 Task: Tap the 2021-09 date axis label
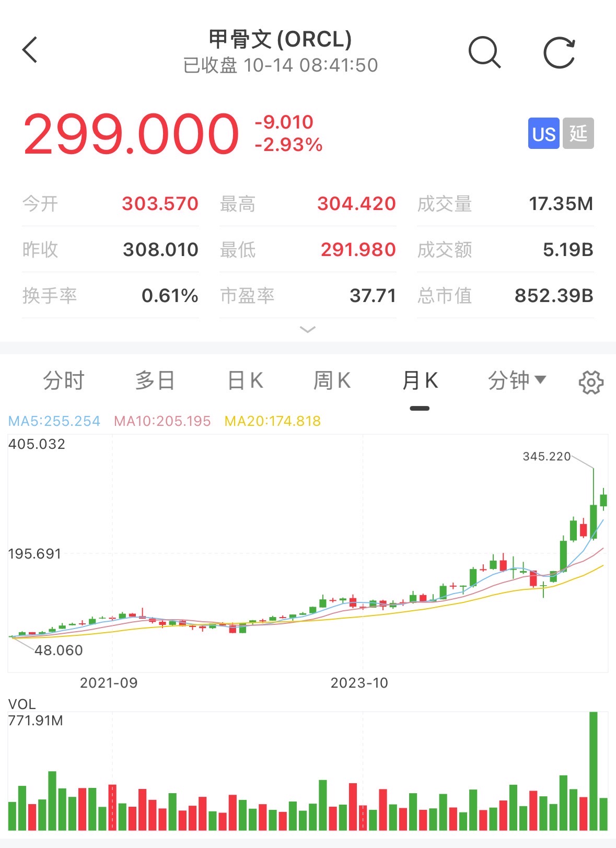(109, 683)
